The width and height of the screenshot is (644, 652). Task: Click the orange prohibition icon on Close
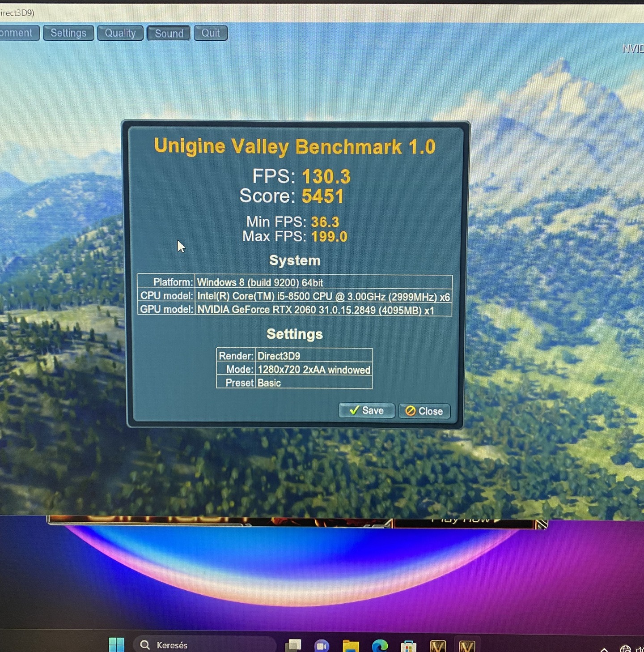coord(411,411)
